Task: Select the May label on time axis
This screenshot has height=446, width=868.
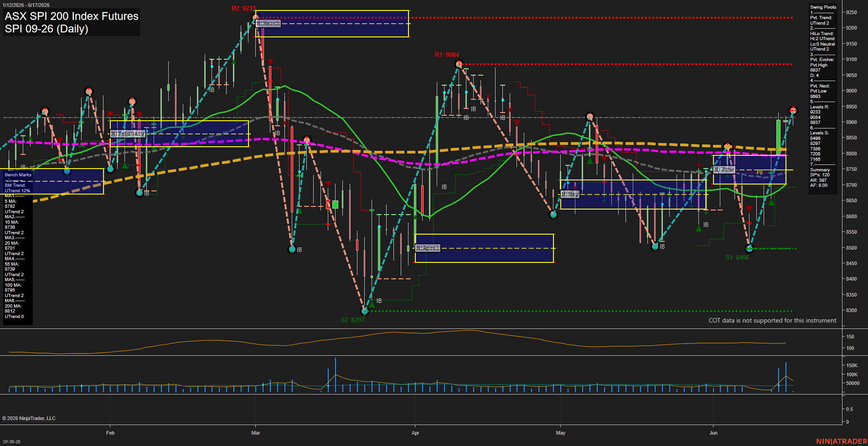Action: click(x=561, y=433)
